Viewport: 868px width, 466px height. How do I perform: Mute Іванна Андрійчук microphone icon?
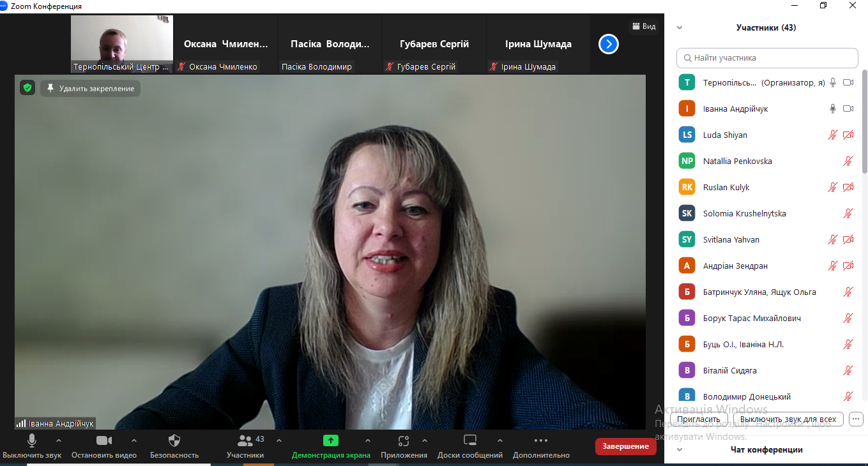[x=833, y=109]
